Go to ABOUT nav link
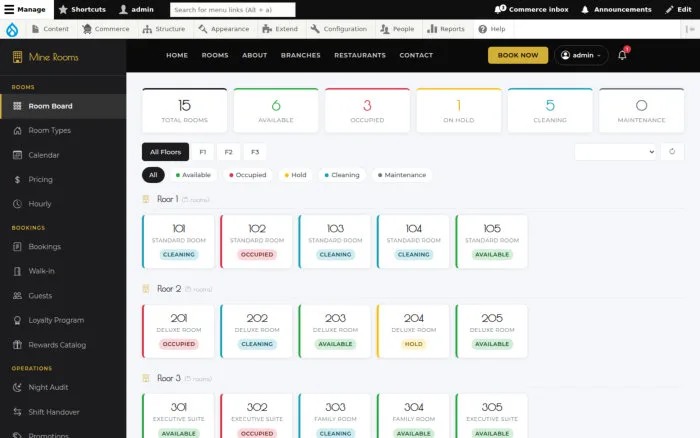 pos(254,55)
